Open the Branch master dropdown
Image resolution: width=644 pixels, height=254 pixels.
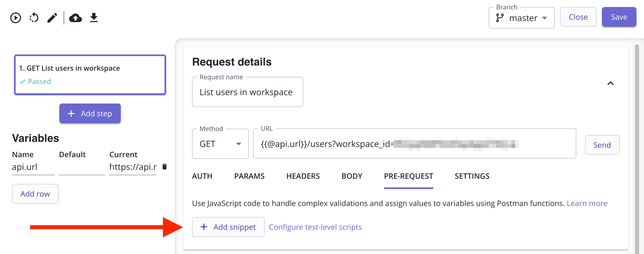click(521, 18)
